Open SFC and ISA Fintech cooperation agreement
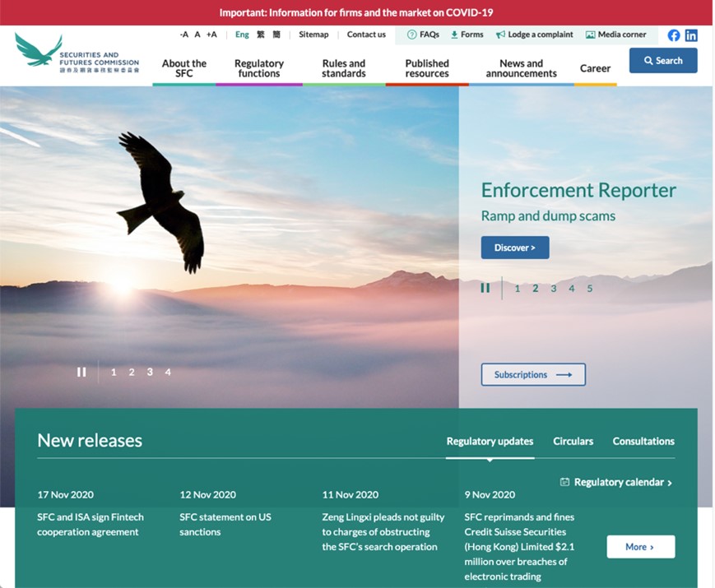Viewport: 715px width, 588px height. click(91, 524)
